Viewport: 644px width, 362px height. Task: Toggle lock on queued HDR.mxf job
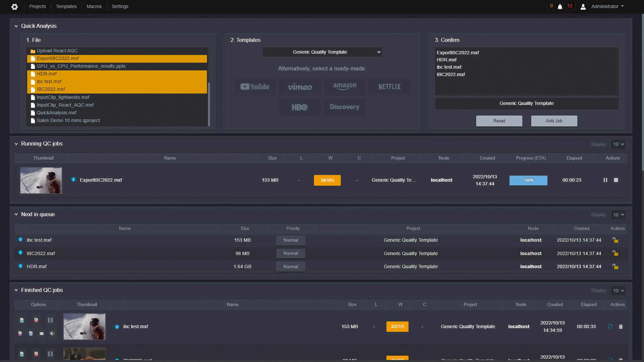coord(615,267)
